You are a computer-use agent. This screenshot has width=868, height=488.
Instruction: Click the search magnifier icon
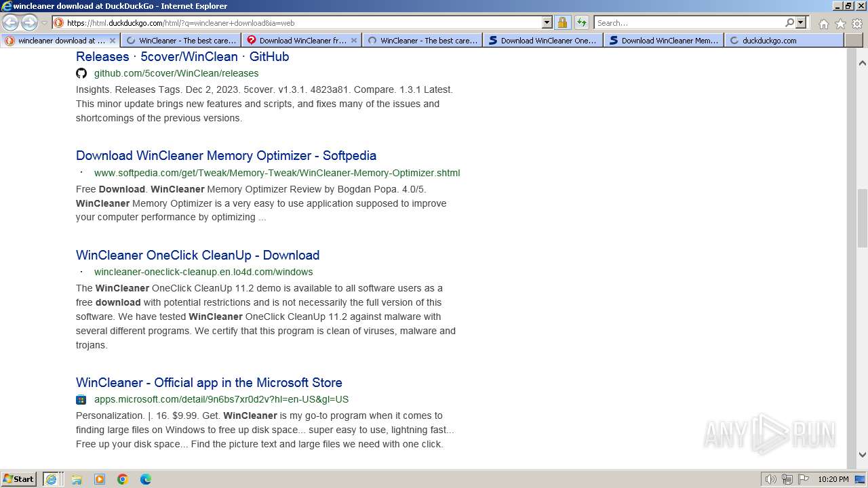pyautogui.click(x=789, y=22)
